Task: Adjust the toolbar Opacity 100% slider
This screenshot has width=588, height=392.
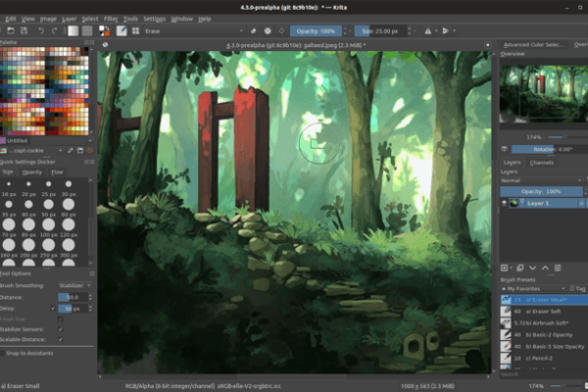Action: point(316,30)
